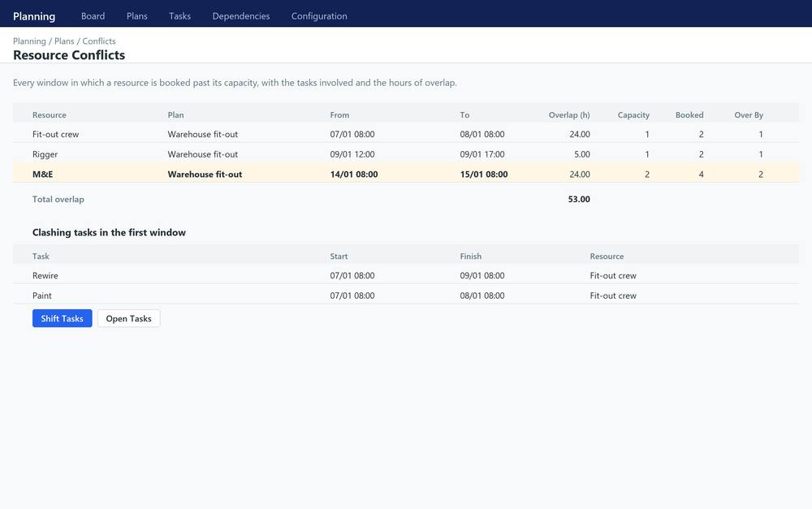Click the Over By column header
Image resolution: width=812 pixels, height=509 pixels.
tap(749, 115)
